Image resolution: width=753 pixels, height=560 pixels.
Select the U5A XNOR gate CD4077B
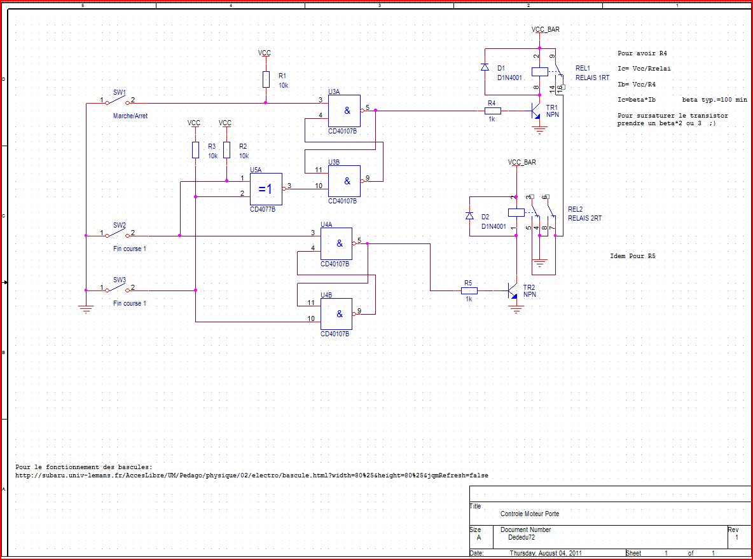click(x=266, y=189)
